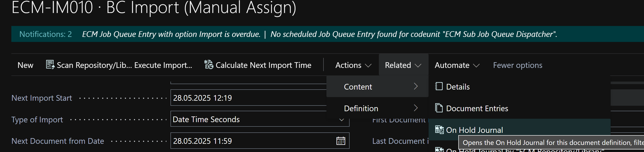Open the Automate dropdown menu
Viewport: 644px width, 152px height.
[456, 65]
